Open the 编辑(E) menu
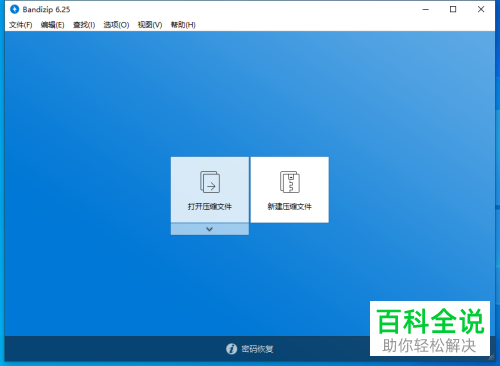The height and width of the screenshot is (366, 500). [53, 25]
